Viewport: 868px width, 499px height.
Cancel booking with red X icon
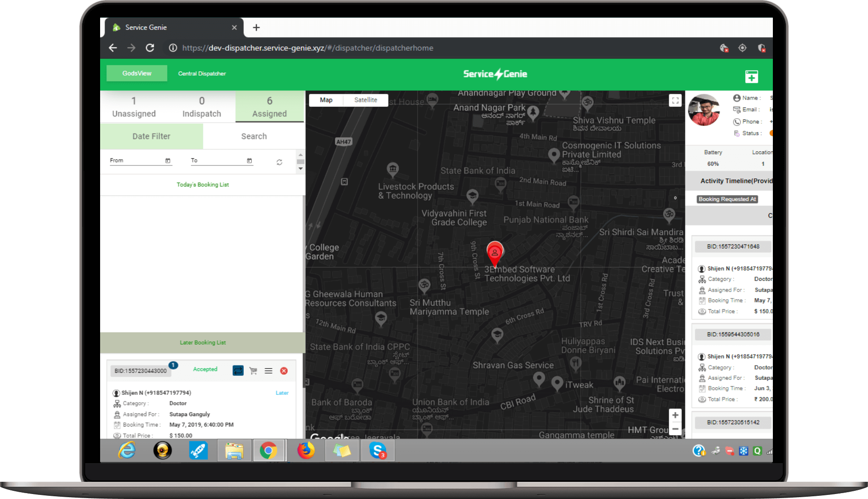[284, 371]
